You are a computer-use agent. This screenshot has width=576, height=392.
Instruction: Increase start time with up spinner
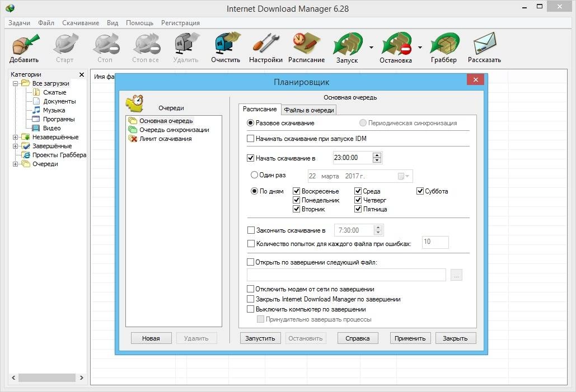[x=377, y=155]
